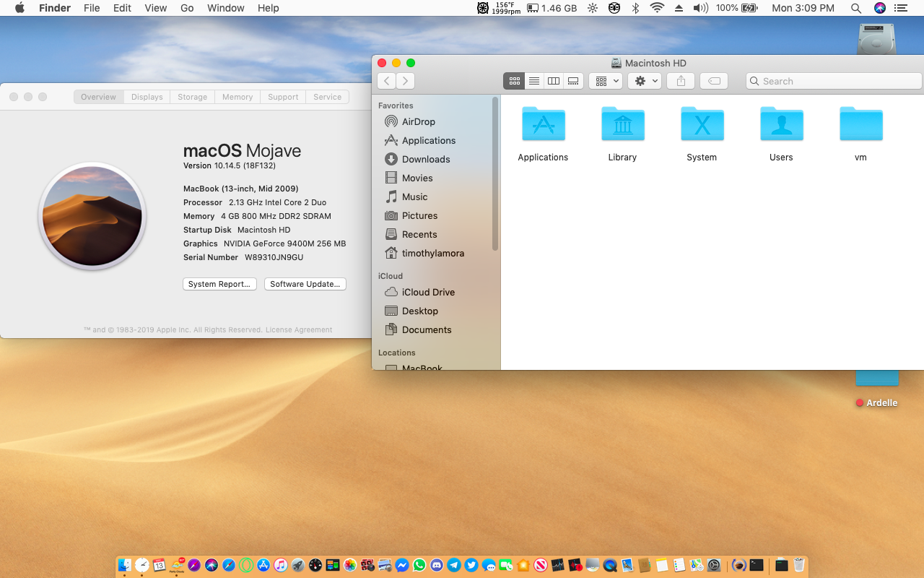Select Desktop under iCloud in sidebar
The image size is (924, 578).
click(x=419, y=311)
